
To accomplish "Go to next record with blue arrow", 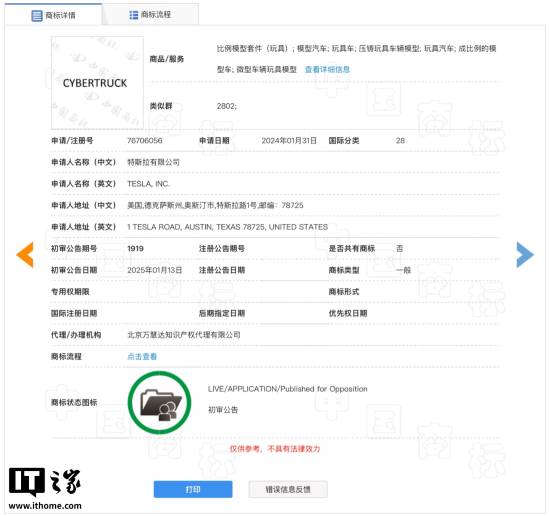I will (525, 254).
